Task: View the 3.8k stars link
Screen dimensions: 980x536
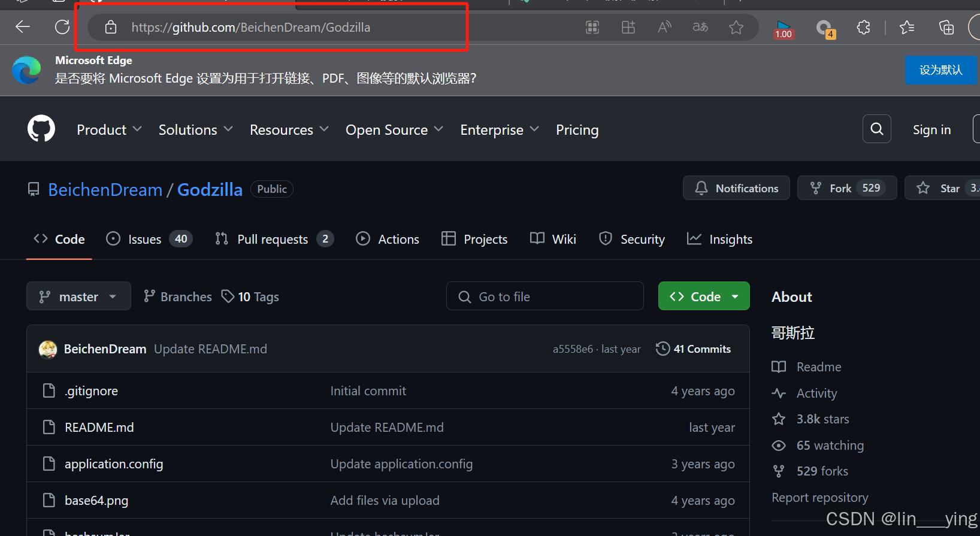Action: click(810, 419)
